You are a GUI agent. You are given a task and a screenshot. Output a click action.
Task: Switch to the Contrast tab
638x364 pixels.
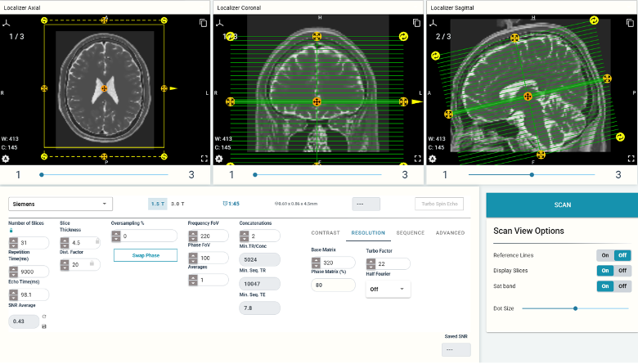coord(326,233)
